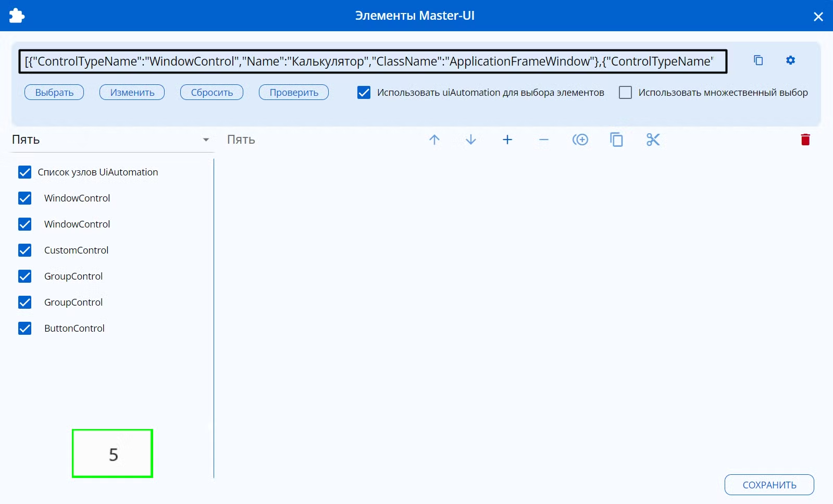Image resolution: width=833 pixels, height=504 pixels.
Task: Click the Проверить button
Action: coord(294,92)
